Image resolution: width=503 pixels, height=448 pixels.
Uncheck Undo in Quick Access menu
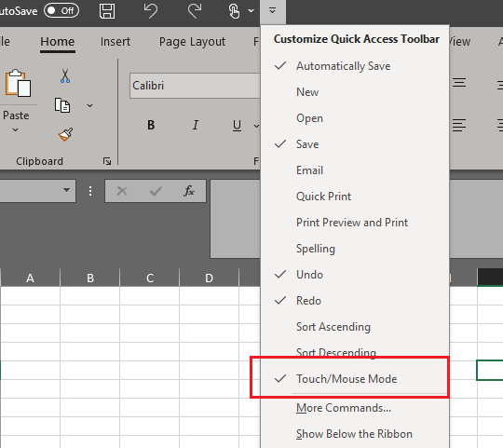[x=355, y=275]
